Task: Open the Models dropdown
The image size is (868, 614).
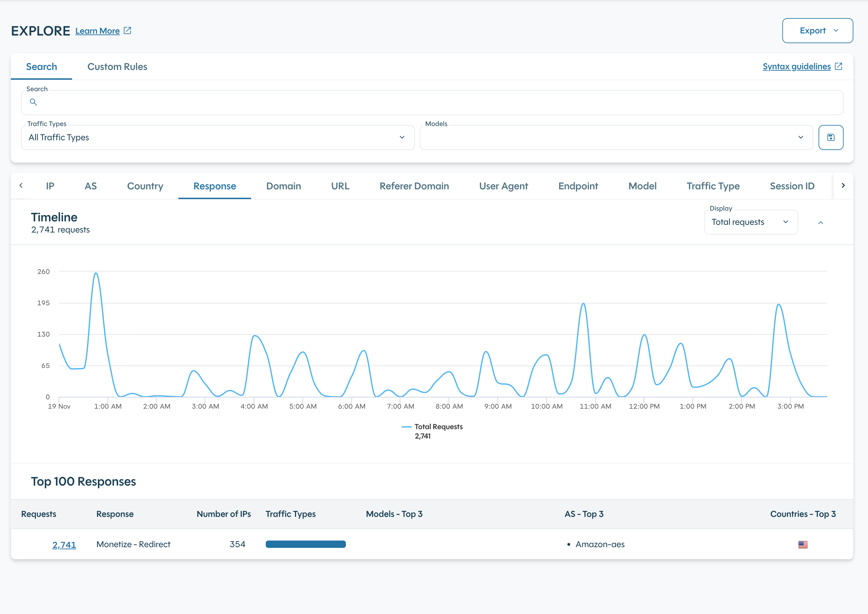Action: coord(616,137)
